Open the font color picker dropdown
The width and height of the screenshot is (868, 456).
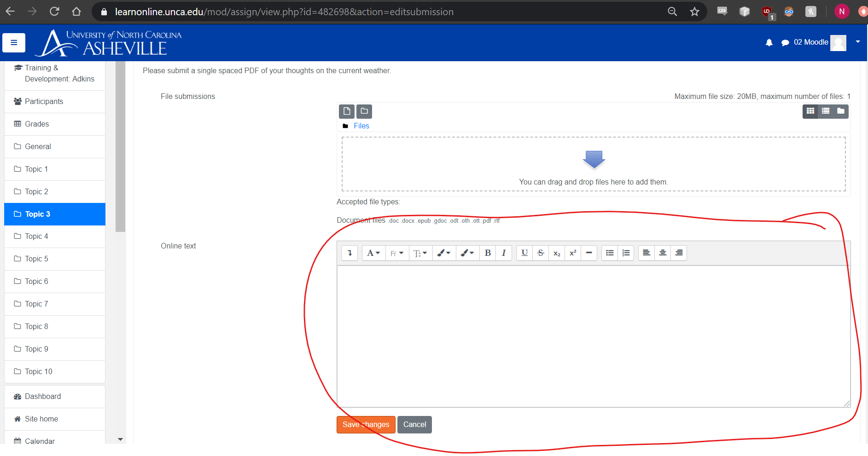(x=444, y=253)
